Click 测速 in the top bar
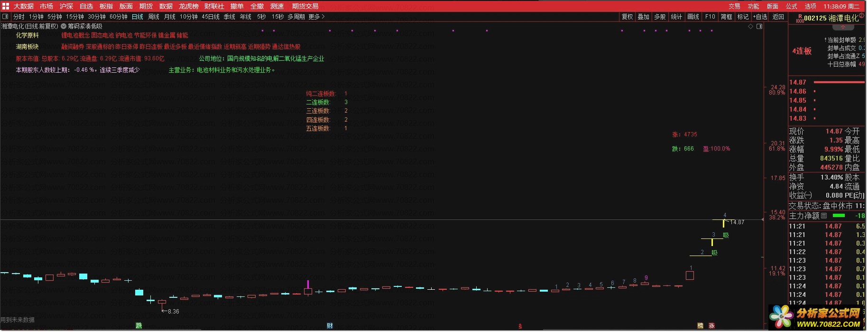Viewport: 868px width, 332px height. (x=277, y=6)
